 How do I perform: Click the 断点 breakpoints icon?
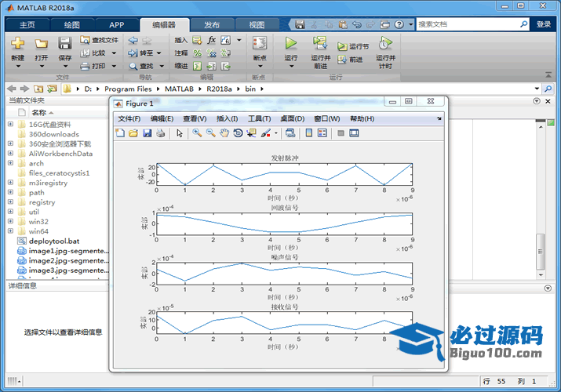tap(260, 44)
